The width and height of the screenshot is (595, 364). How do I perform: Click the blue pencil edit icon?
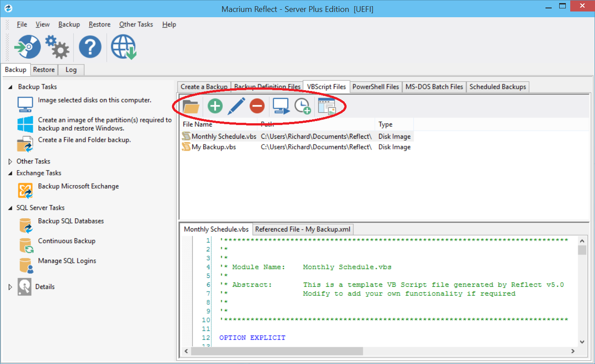pyautogui.click(x=236, y=106)
